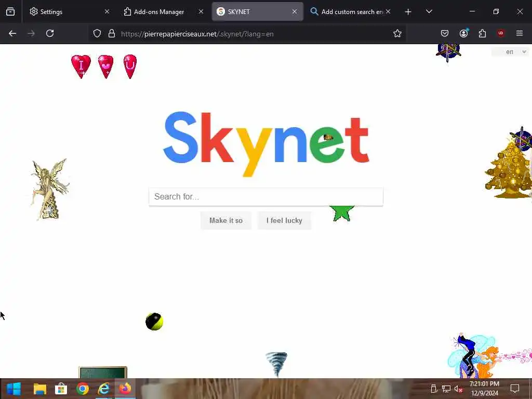Open network status tray icon
The image size is (532, 399).
(x=446, y=389)
